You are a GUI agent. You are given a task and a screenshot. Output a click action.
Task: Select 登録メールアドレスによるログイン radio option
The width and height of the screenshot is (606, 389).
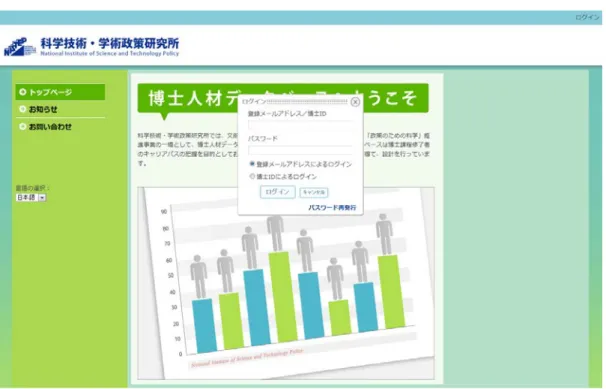(252, 164)
